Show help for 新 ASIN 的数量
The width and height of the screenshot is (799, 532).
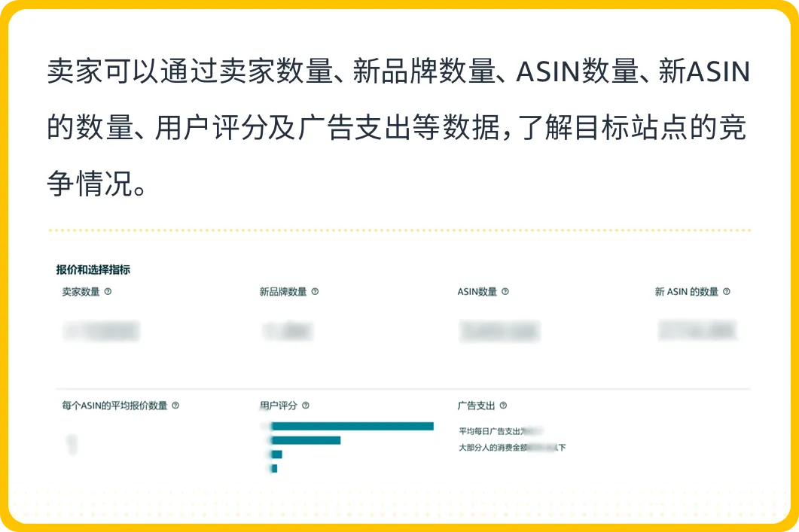[x=727, y=291]
